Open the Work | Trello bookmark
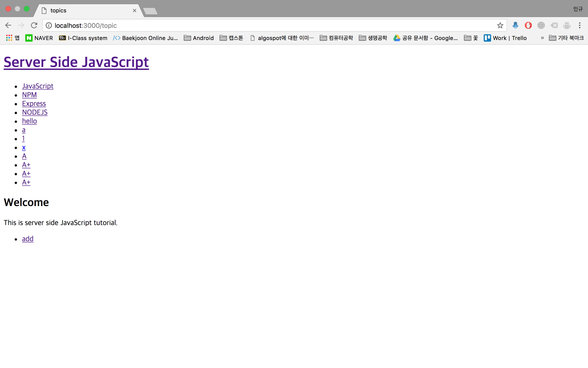The image size is (588, 368). click(505, 38)
